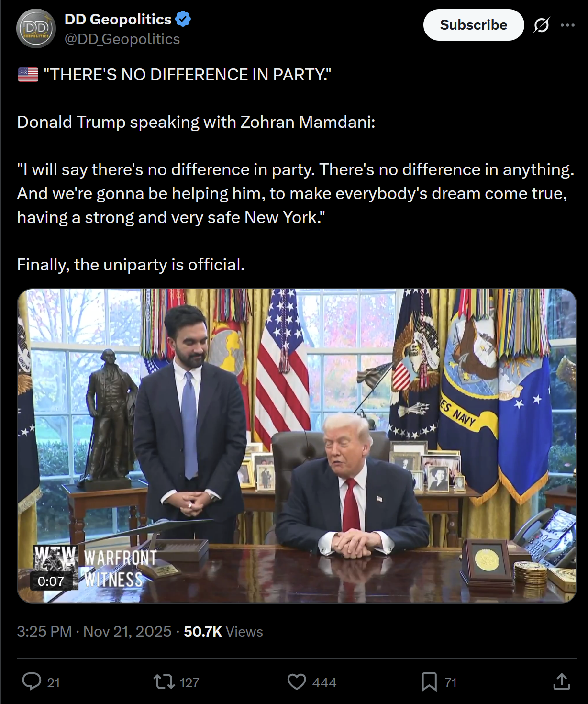This screenshot has width=588, height=704.
Task: Bookmark this post
Action: click(x=429, y=682)
